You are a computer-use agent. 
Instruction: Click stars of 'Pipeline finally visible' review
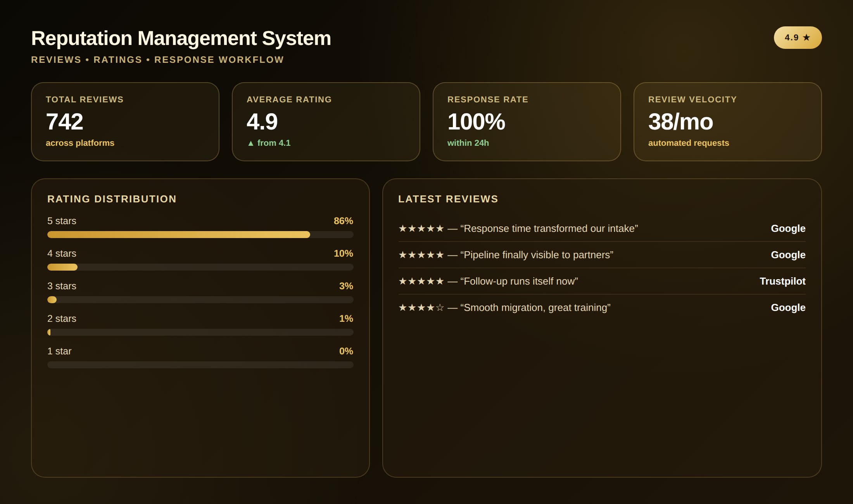[x=421, y=255]
